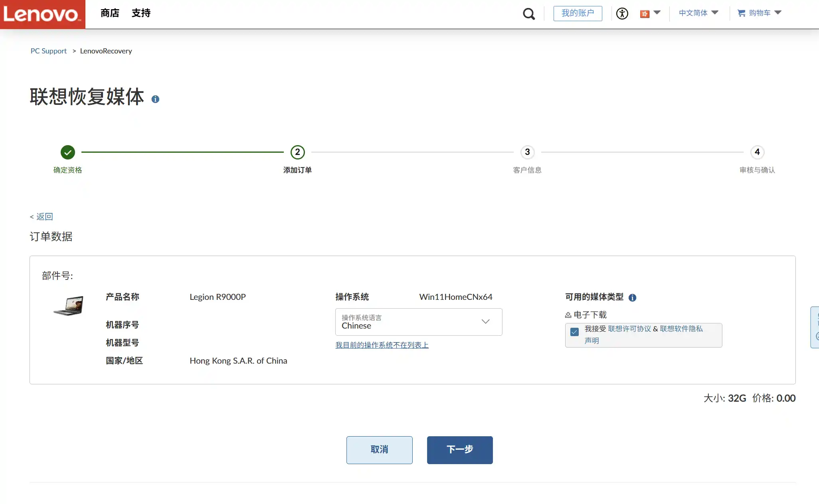Expand the 购物车 dropdown arrow
Image resolution: width=819 pixels, height=504 pixels.
[x=777, y=13]
